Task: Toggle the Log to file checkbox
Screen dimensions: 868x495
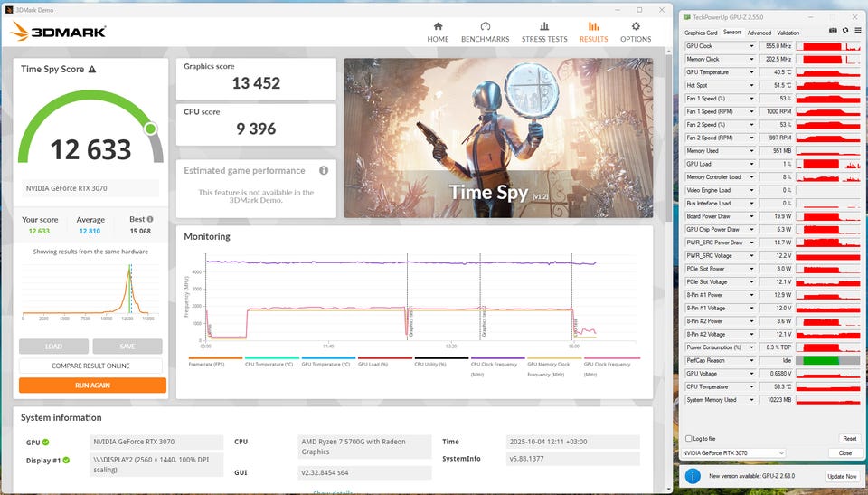Action: (689, 439)
